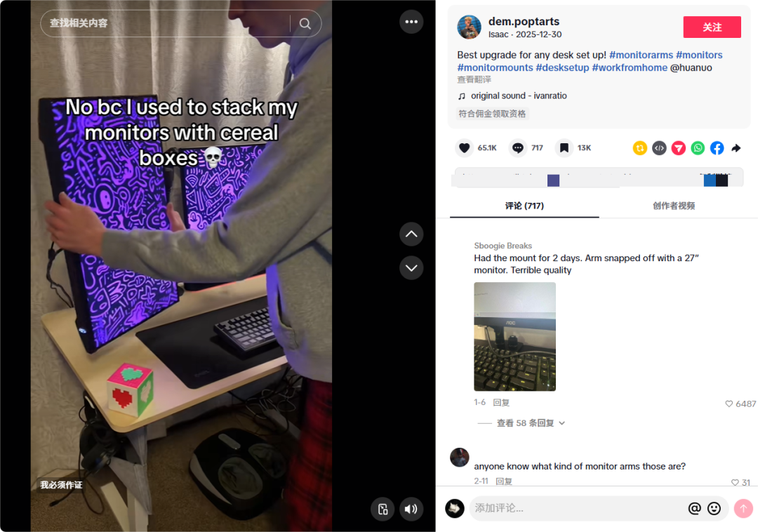Click the 添加评论 comment input field
Image resolution: width=758 pixels, height=532 pixels.
point(578,508)
